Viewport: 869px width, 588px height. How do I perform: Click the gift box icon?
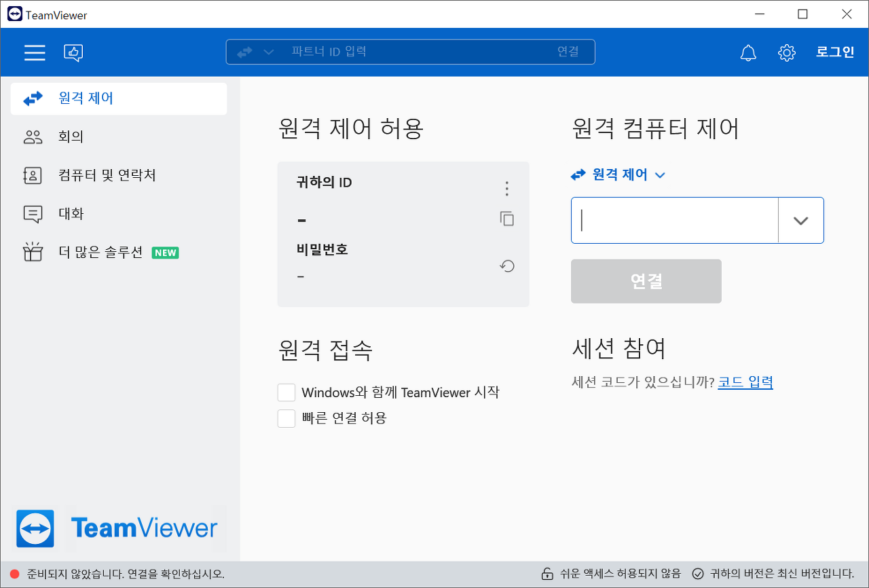tap(33, 252)
